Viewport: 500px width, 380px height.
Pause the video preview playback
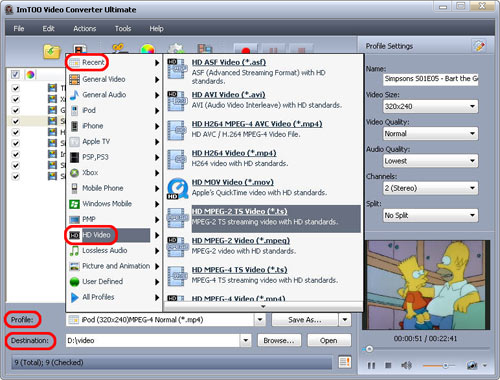[x=371, y=366]
